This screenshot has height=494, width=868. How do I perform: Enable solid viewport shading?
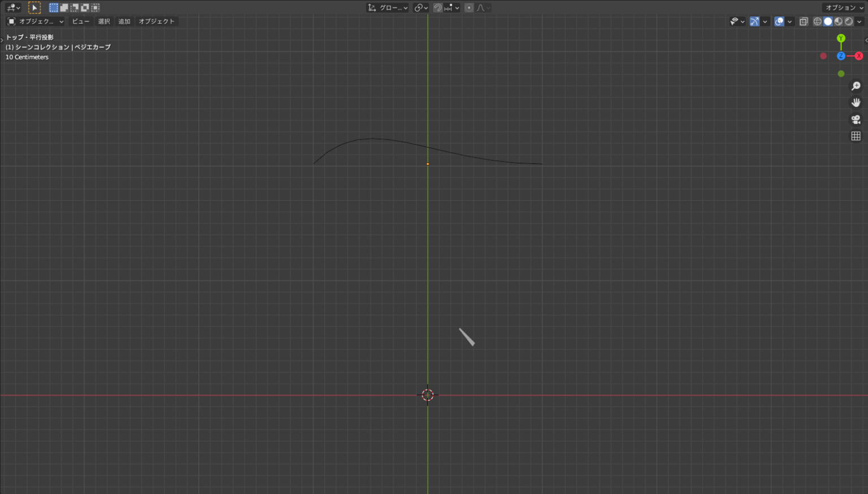827,21
